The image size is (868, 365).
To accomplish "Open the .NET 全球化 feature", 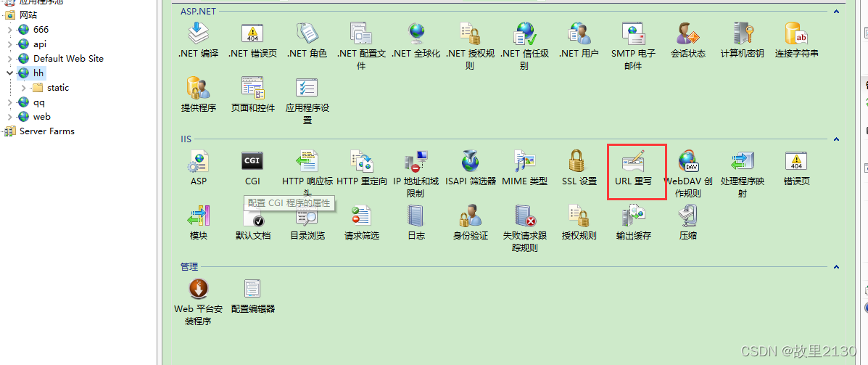I will pos(416,41).
